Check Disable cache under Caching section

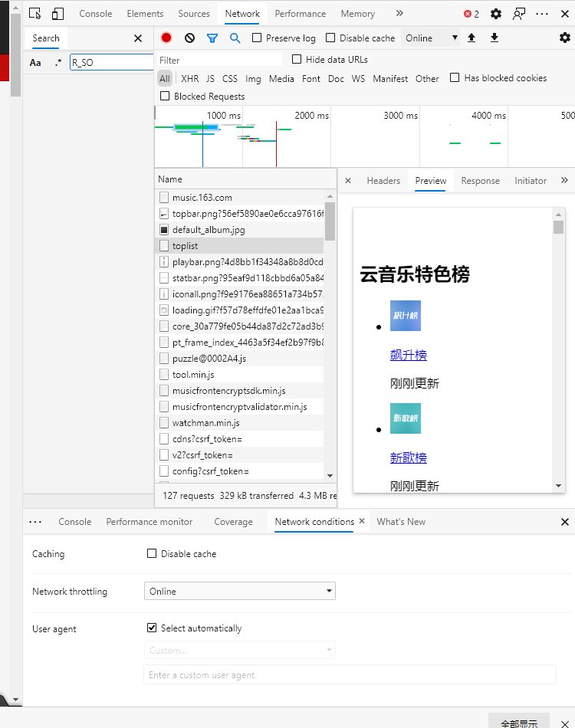pyautogui.click(x=151, y=553)
